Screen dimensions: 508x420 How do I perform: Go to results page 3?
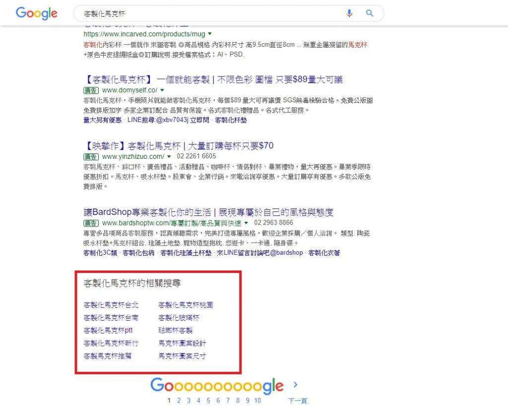pos(189,401)
